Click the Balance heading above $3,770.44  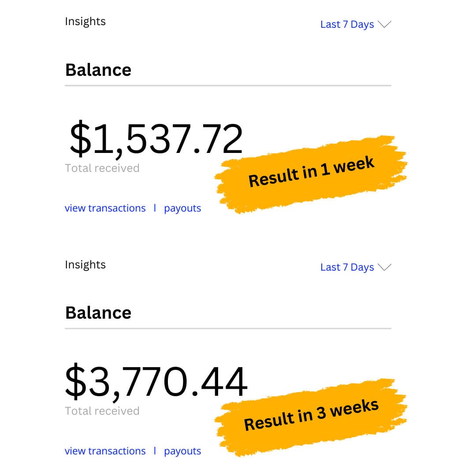[98, 313]
